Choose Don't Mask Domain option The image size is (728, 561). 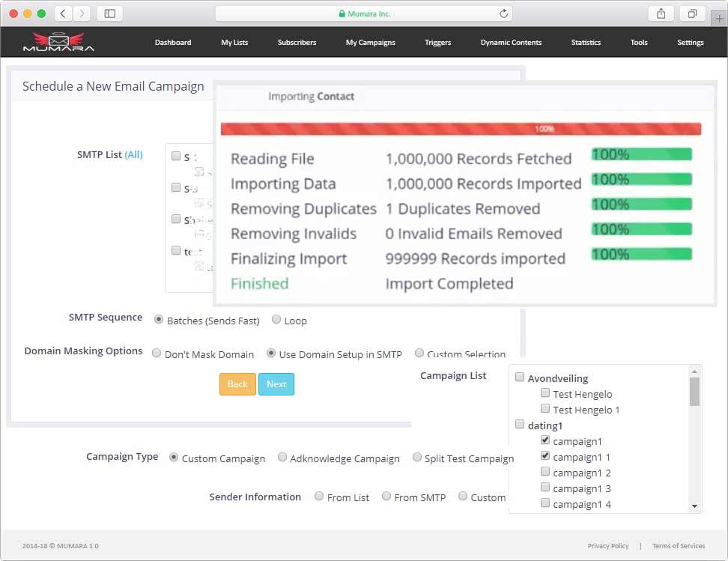coord(157,354)
